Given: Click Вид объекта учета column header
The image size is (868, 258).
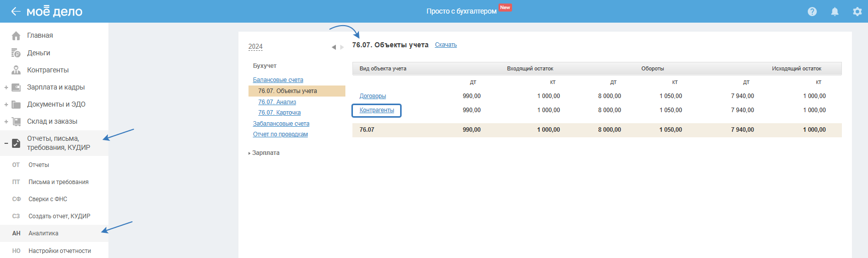Looking at the screenshot, I should [383, 68].
